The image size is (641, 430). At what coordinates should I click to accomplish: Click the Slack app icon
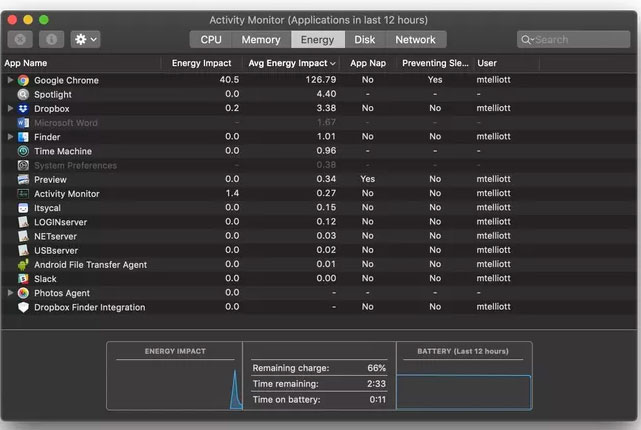click(x=23, y=279)
